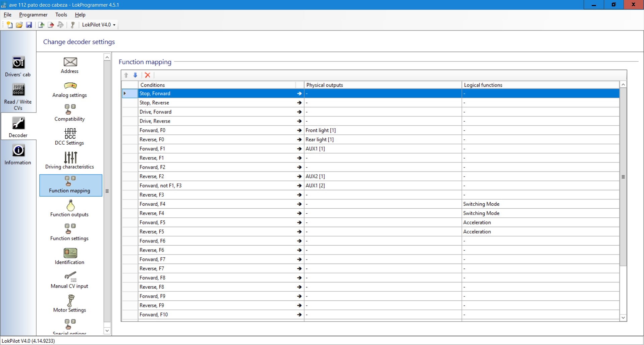Save project with floppy disk icon
The image size is (644, 345).
pyautogui.click(x=29, y=25)
